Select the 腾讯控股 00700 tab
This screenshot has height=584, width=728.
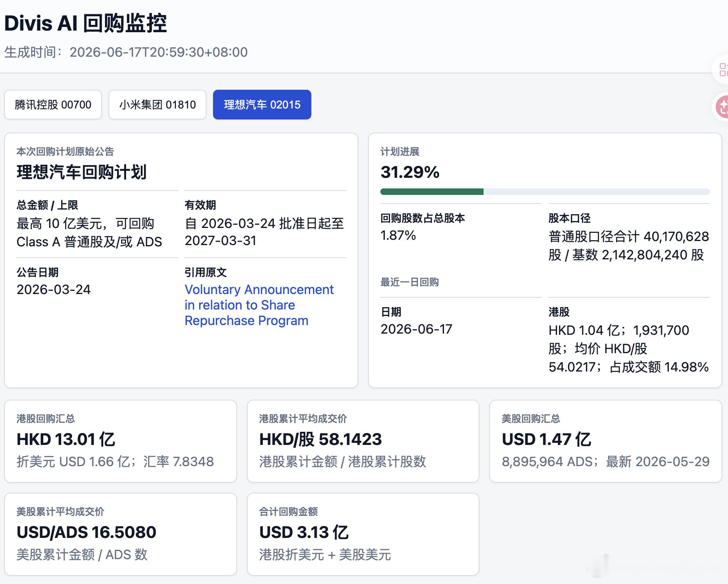(53, 105)
